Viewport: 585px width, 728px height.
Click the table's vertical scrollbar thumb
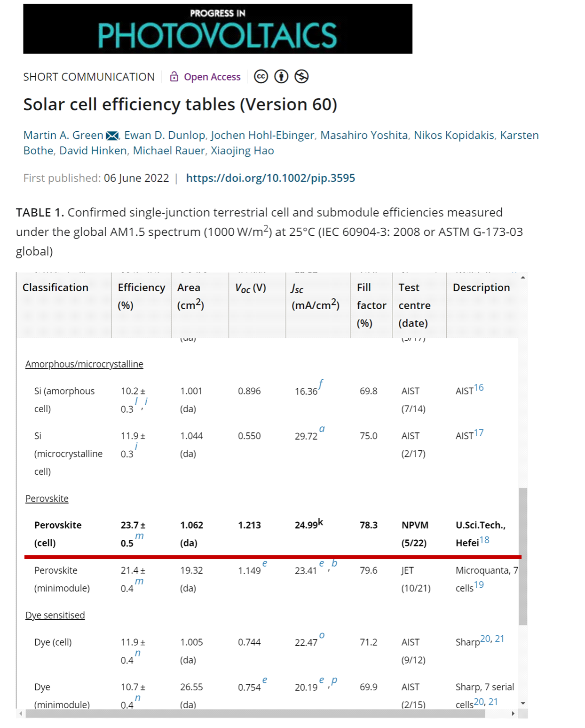click(x=523, y=556)
